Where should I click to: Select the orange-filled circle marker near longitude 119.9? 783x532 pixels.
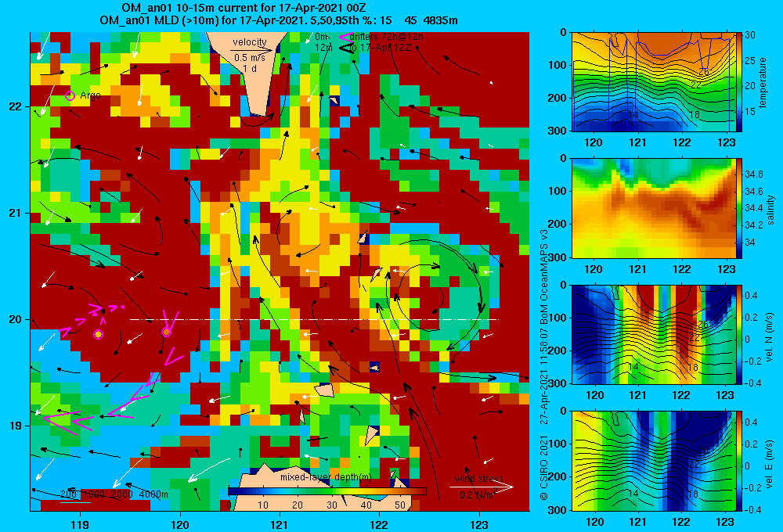[x=166, y=332]
